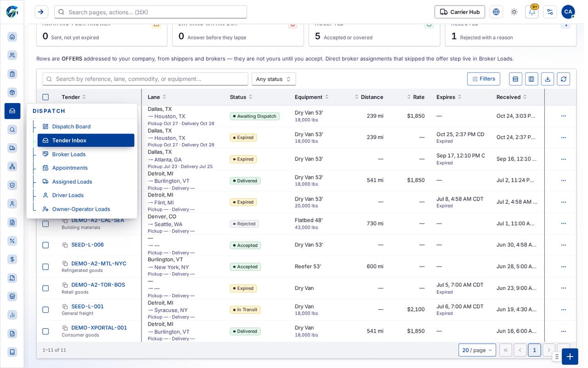The height and width of the screenshot is (368, 588).
Task: Click the table row density icon
Action: coord(515,79)
